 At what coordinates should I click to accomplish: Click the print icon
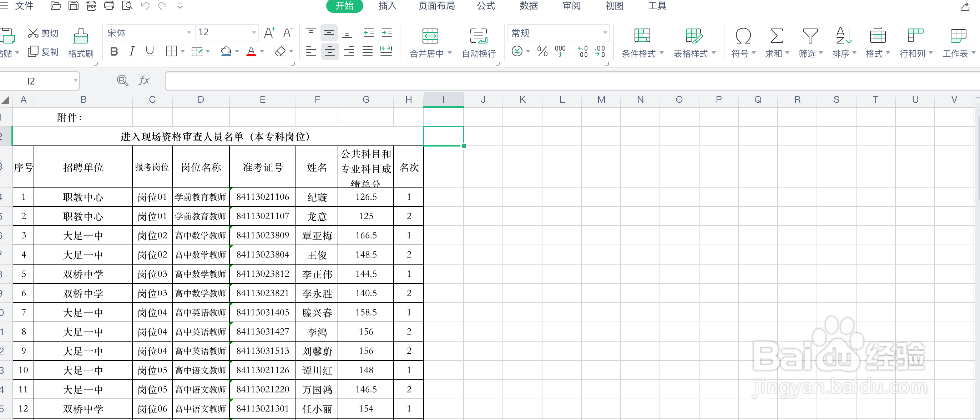click(109, 6)
